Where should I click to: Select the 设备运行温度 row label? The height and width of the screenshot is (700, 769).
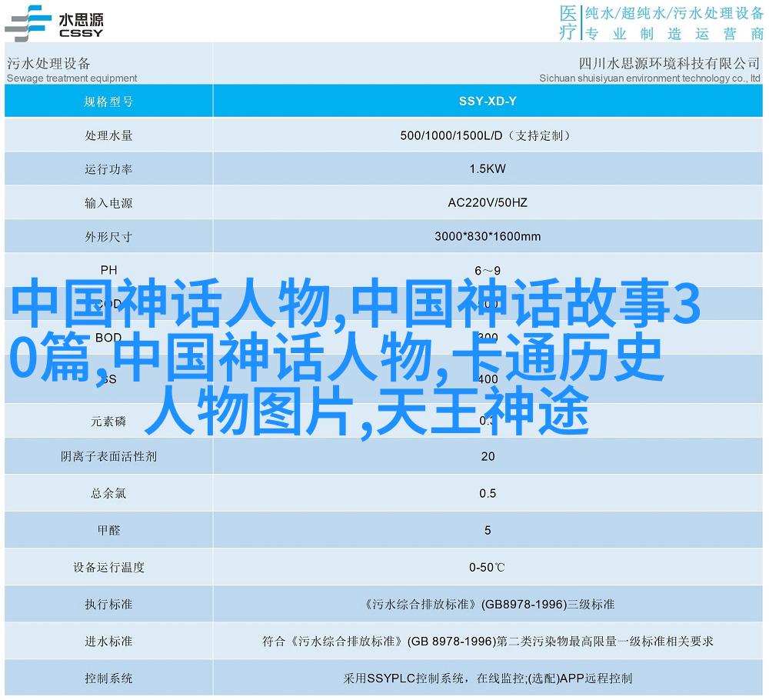click(x=108, y=568)
